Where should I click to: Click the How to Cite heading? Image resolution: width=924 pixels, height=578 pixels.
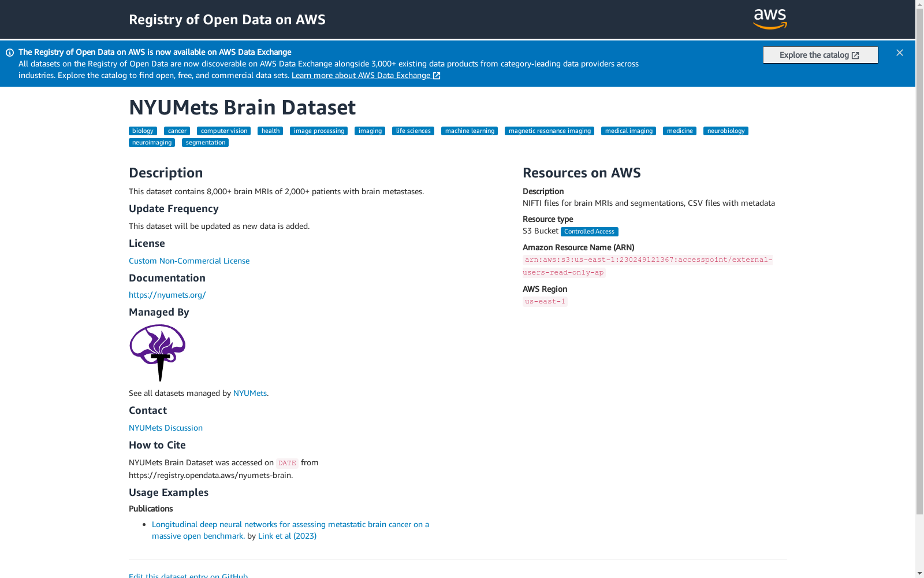[x=157, y=445]
